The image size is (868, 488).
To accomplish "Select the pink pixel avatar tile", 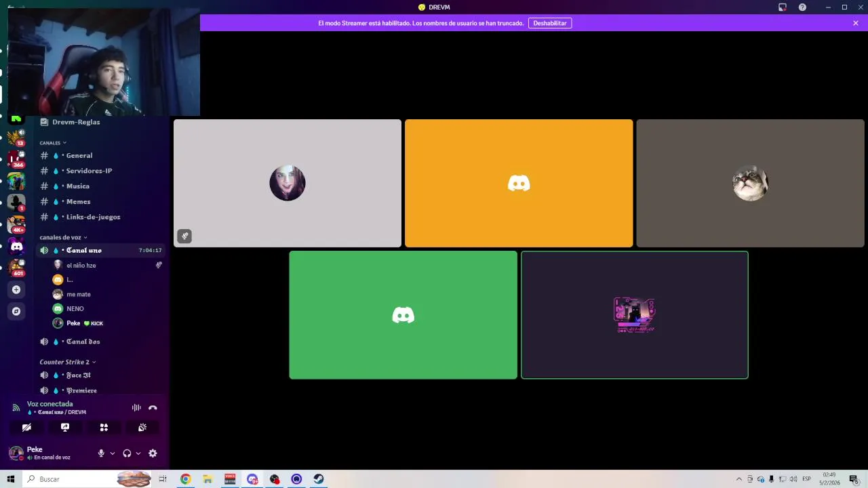I will (635, 315).
